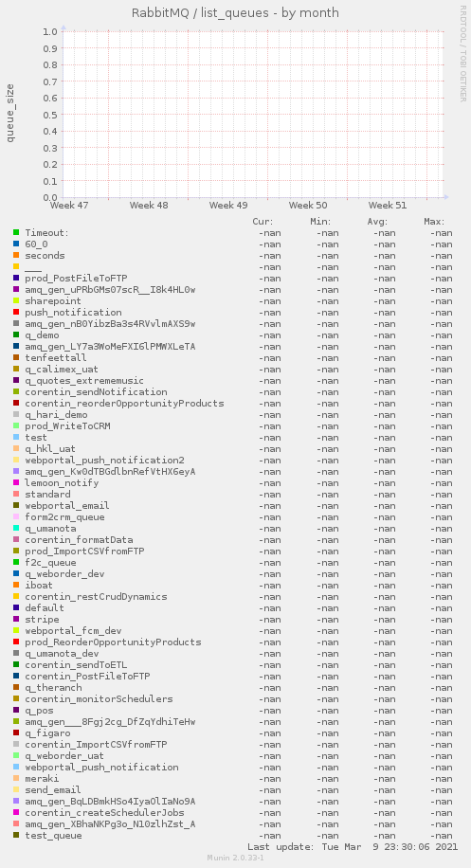Click the queue_size axis title
471x868 pixels.
pos(10,113)
